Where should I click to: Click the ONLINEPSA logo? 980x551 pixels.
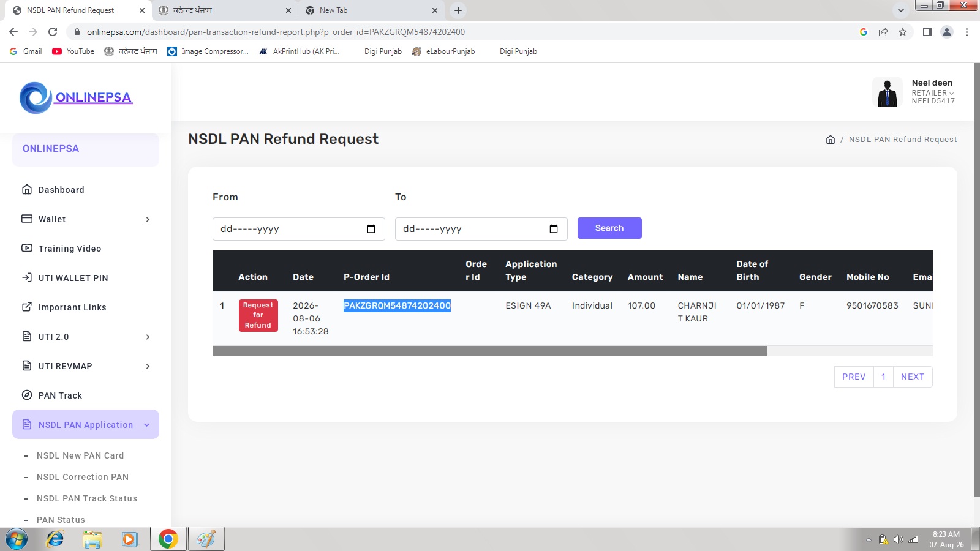tap(76, 97)
